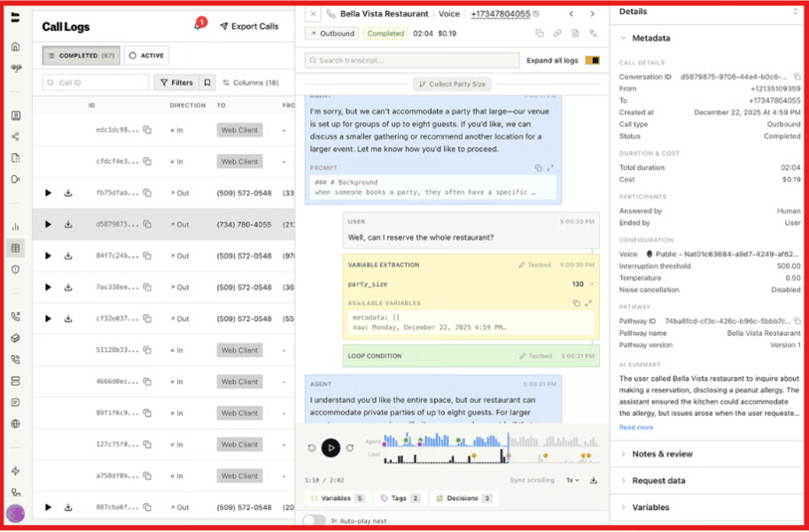Download audio from the player bar
Screen dimensions: 809x532
tap(594, 480)
